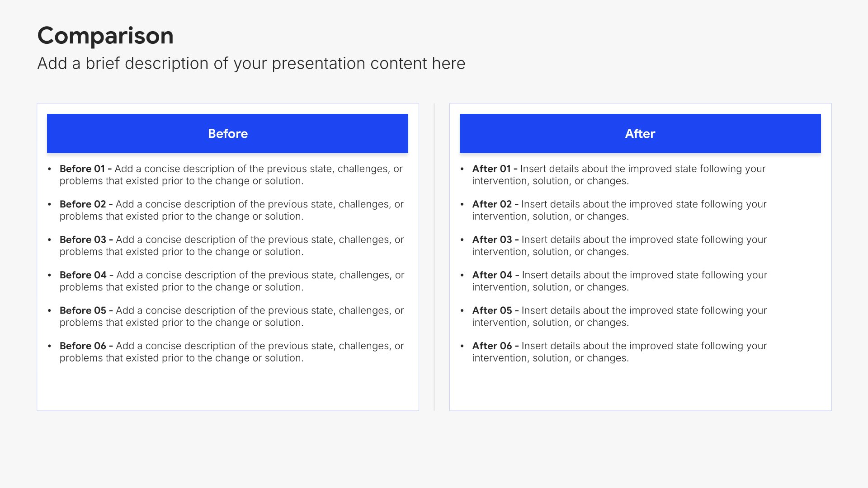
Task: Select the Before 01 bullet text
Action: point(231,175)
